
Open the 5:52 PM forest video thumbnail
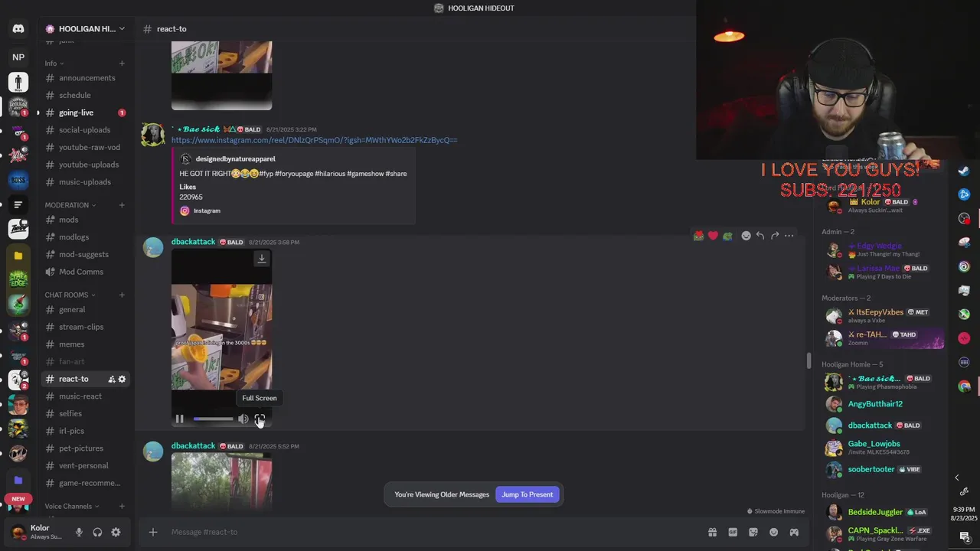pos(221,481)
